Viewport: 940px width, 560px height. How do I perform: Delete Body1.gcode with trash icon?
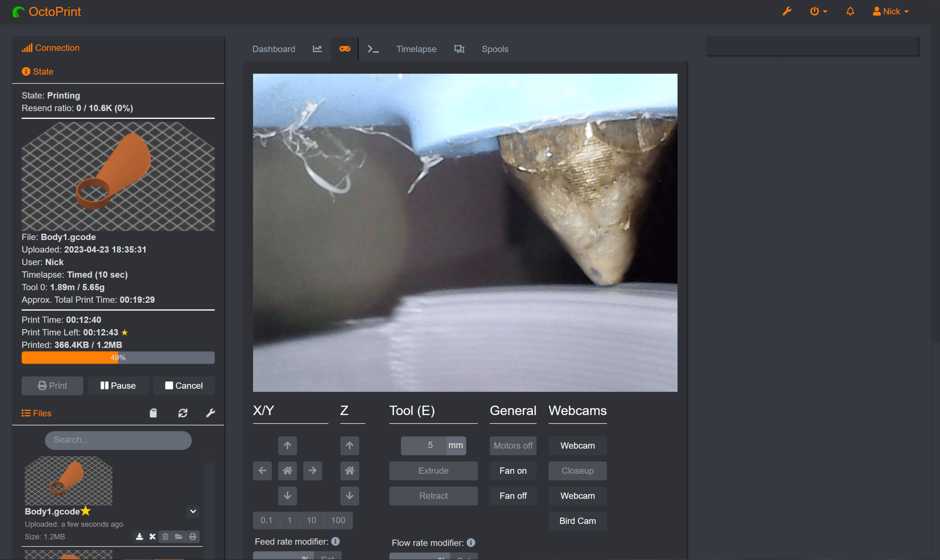[165, 537]
